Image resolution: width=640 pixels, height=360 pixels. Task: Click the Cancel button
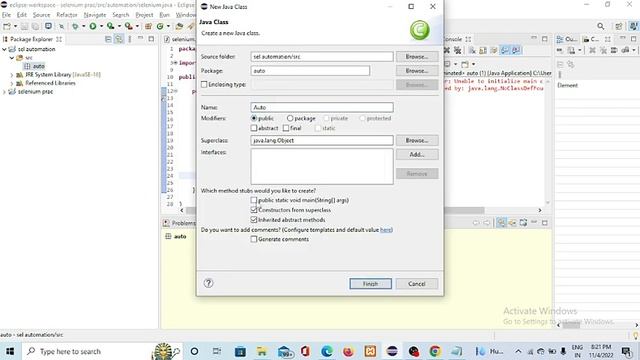pyautogui.click(x=417, y=284)
